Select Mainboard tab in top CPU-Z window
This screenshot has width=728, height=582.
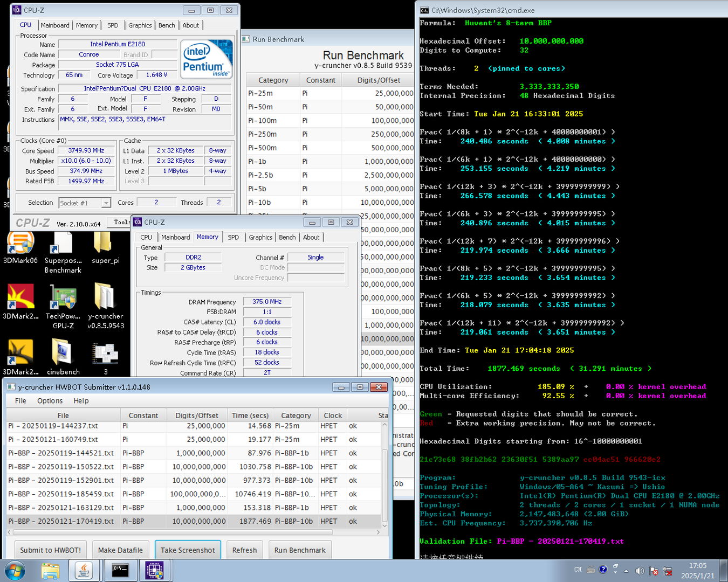pyautogui.click(x=55, y=25)
